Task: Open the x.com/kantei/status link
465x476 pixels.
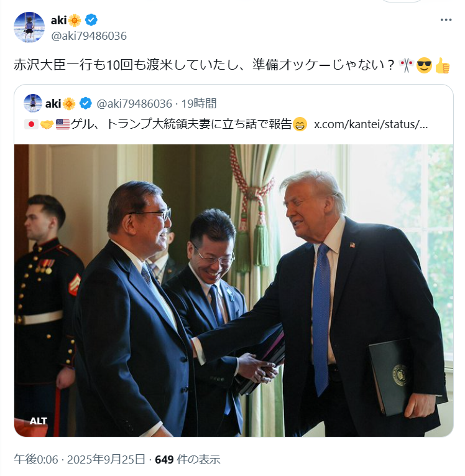Action: [x=371, y=124]
